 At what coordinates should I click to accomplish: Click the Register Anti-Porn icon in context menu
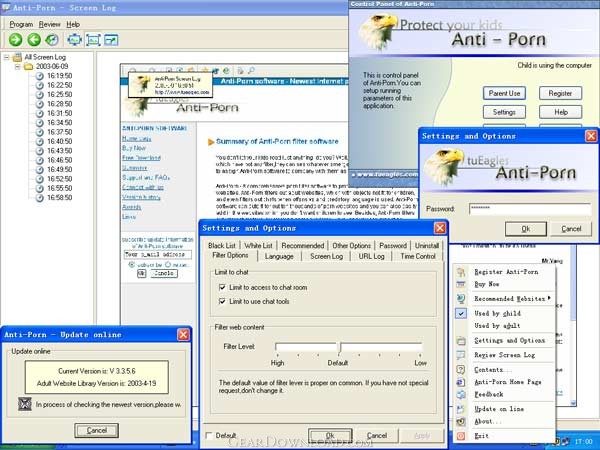tap(461, 272)
